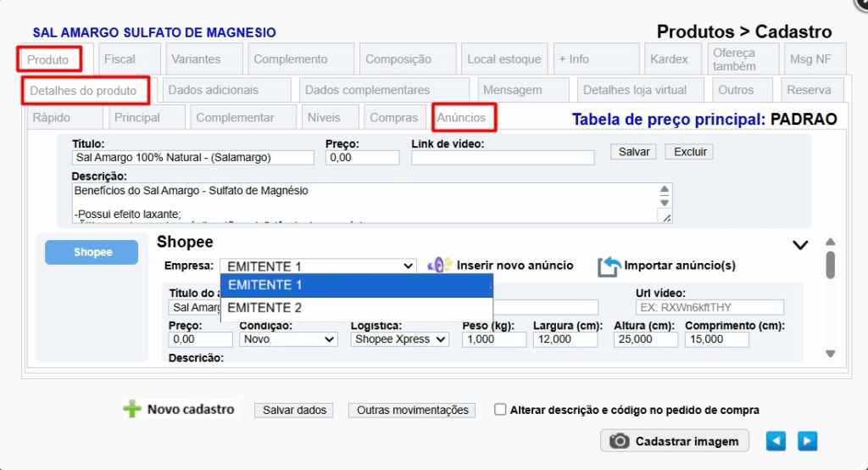Open the Local estoque tab
868x470 pixels.
tap(504, 59)
